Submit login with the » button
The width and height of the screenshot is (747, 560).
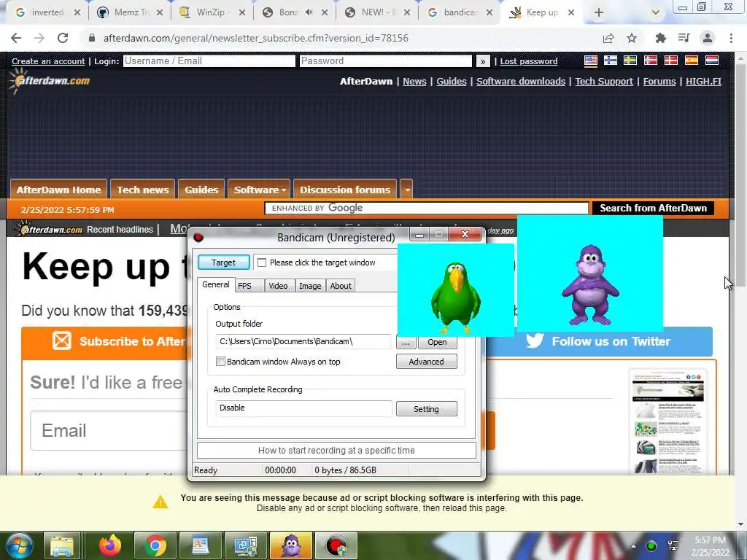[x=483, y=61]
